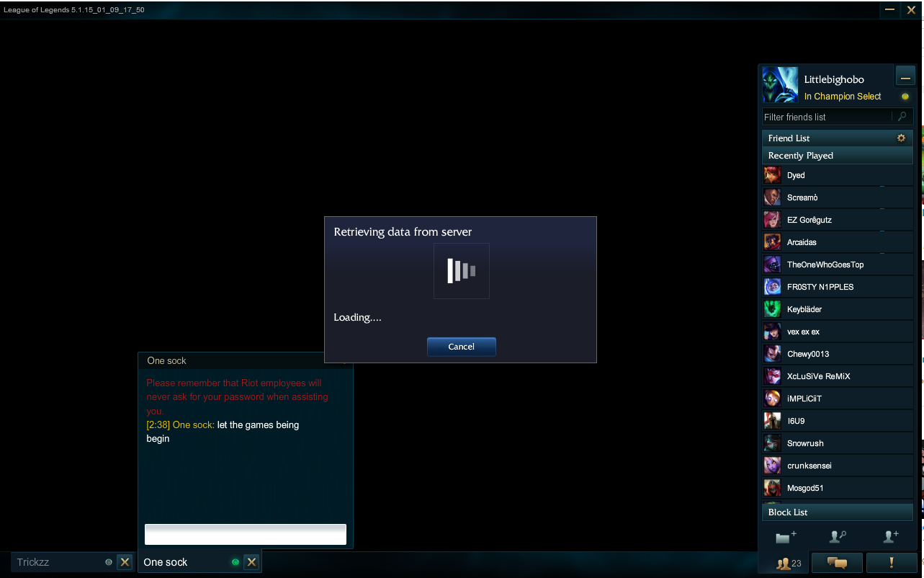
Task: Collapse the Recently Played section
Action: coord(838,156)
